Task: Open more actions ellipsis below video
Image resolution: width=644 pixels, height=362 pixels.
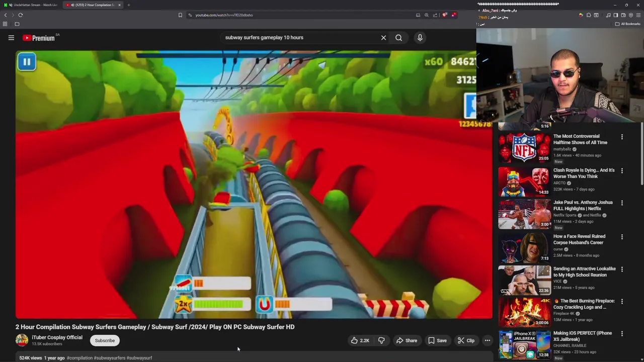Action: point(487,340)
